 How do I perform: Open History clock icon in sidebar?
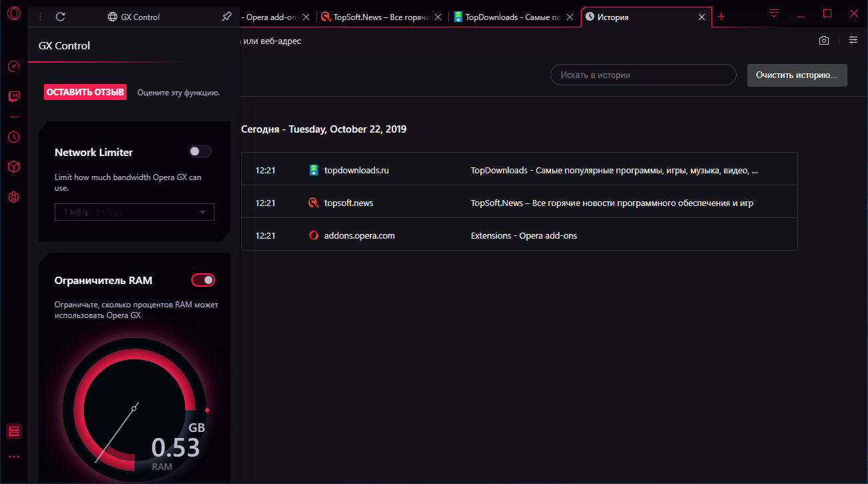pyautogui.click(x=13, y=137)
